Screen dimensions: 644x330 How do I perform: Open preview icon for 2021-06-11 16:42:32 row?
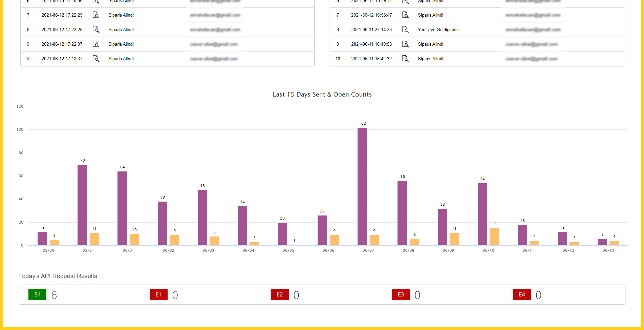tap(405, 59)
